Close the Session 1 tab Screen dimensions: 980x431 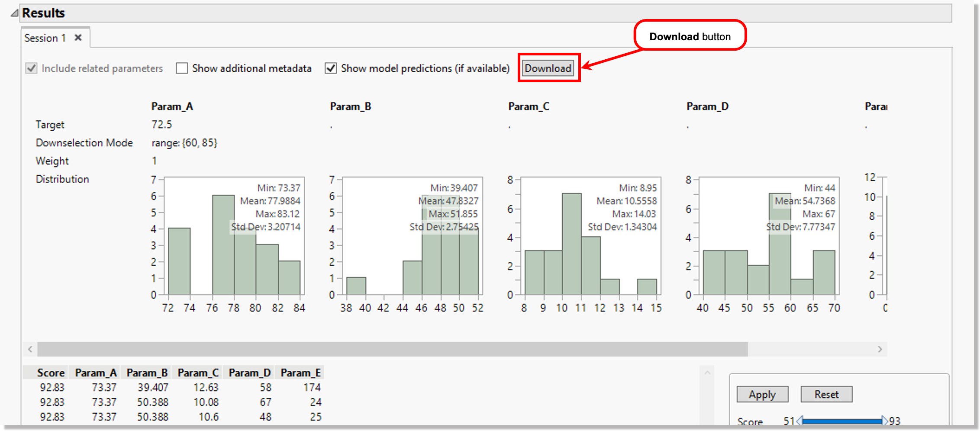point(78,38)
